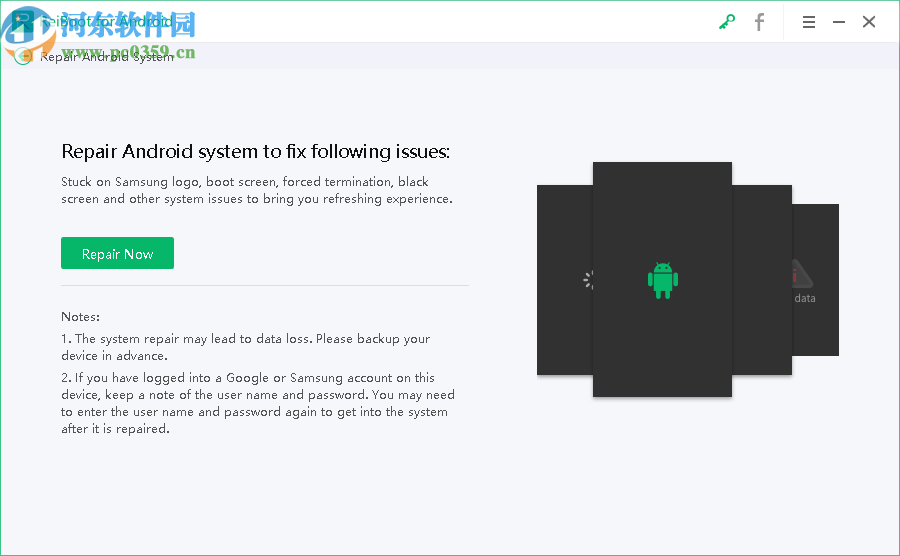The height and width of the screenshot is (556, 900).
Task: Select the loading spinner phone card
Action: 565,279
